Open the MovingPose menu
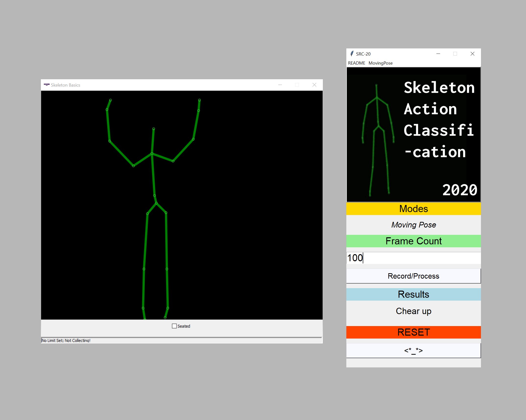Viewport: 526px width, 420px height. [x=380, y=63]
